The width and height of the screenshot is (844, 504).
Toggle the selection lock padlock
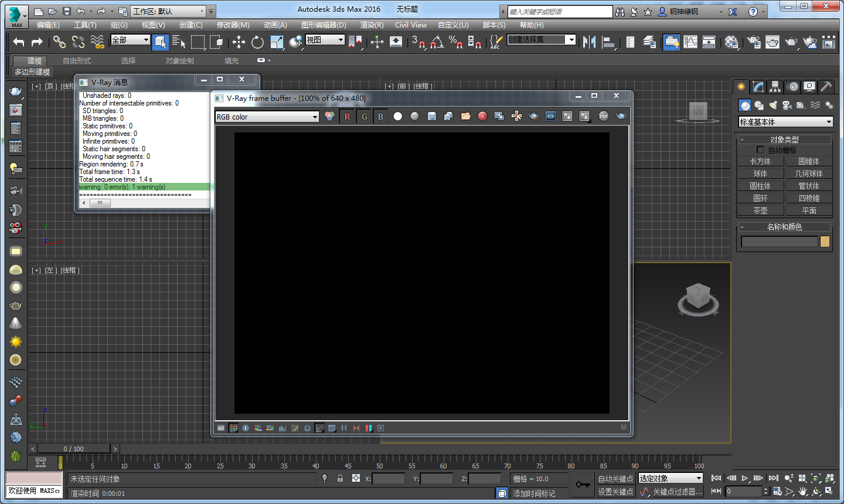(x=340, y=479)
